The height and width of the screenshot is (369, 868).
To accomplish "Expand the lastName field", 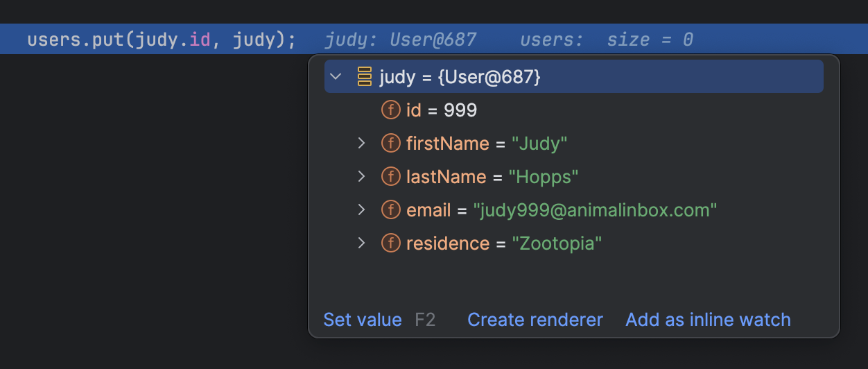I will [x=361, y=176].
